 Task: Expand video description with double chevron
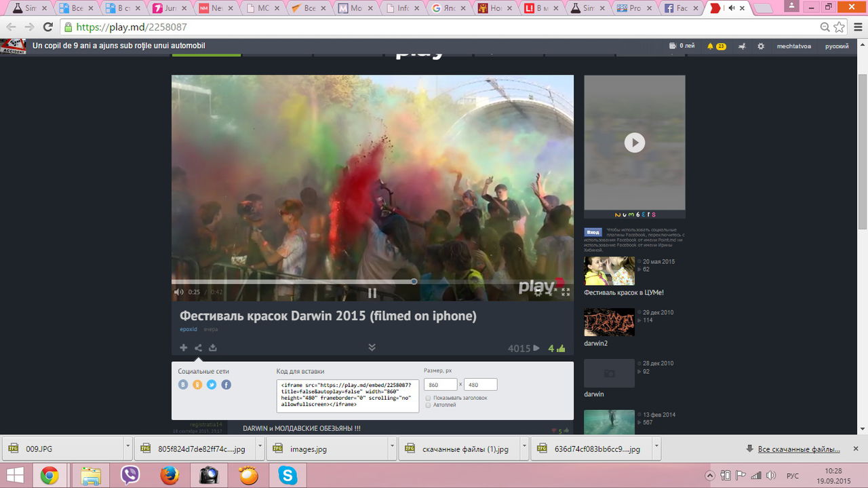coord(372,348)
